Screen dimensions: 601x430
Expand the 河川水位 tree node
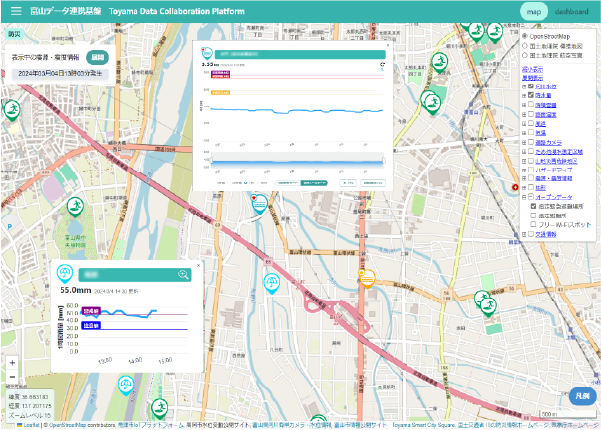point(524,87)
